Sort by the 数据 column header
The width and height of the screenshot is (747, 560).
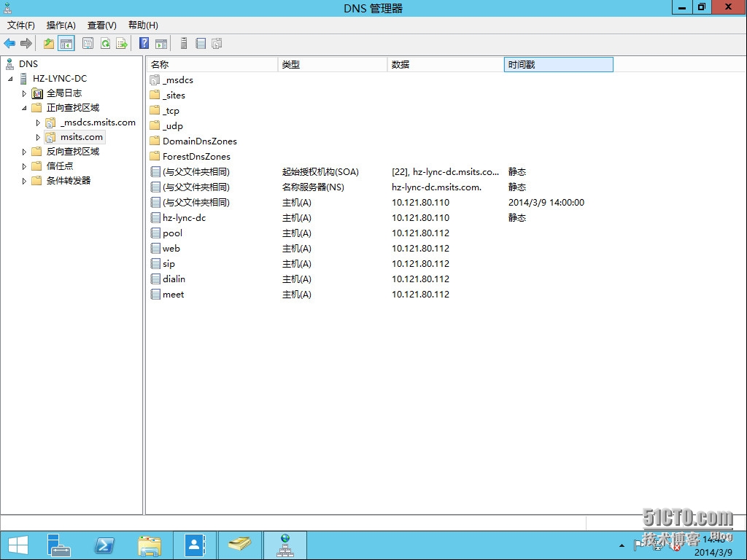[x=446, y=65]
